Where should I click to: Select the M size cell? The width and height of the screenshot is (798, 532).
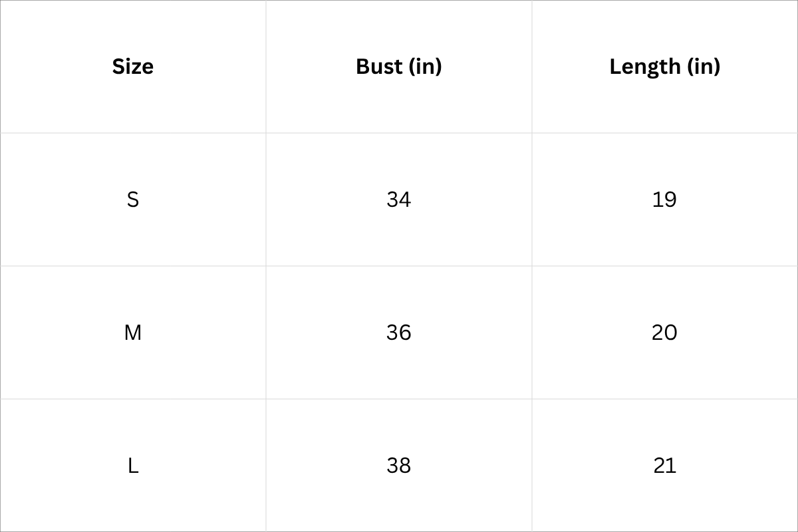point(133,332)
